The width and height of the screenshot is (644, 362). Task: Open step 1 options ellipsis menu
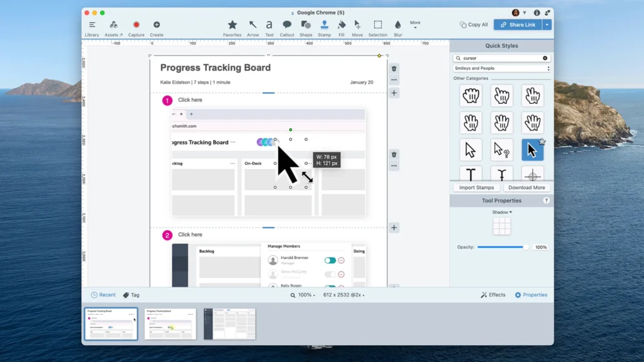point(394,166)
